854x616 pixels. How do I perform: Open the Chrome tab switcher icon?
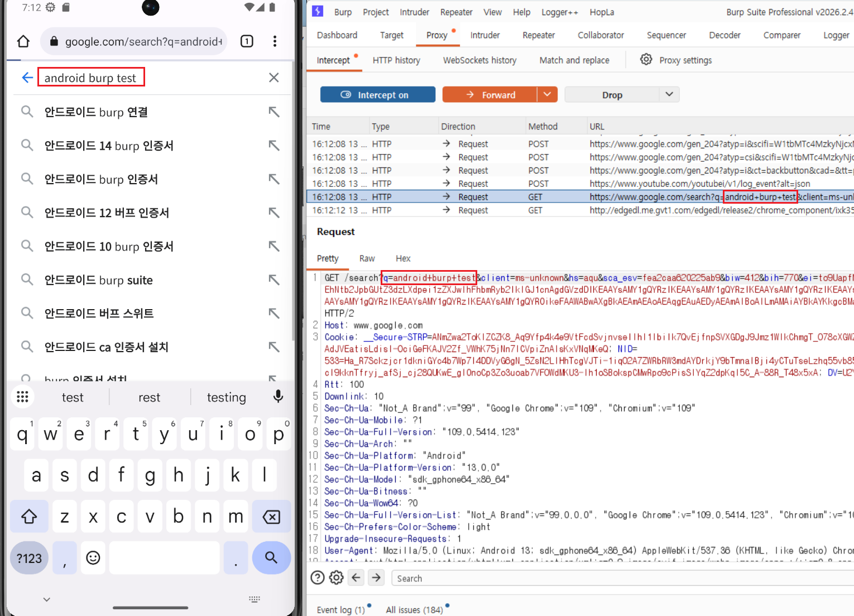pyautogui.click(x=247, y=41)
